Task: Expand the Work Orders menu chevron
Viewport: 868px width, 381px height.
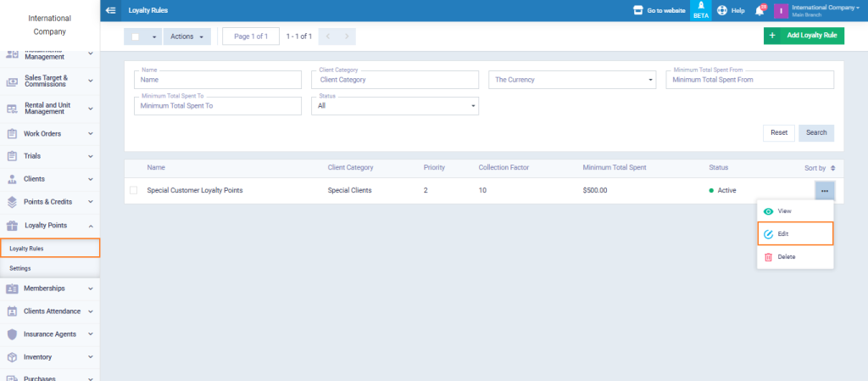Action: [90, 133]
